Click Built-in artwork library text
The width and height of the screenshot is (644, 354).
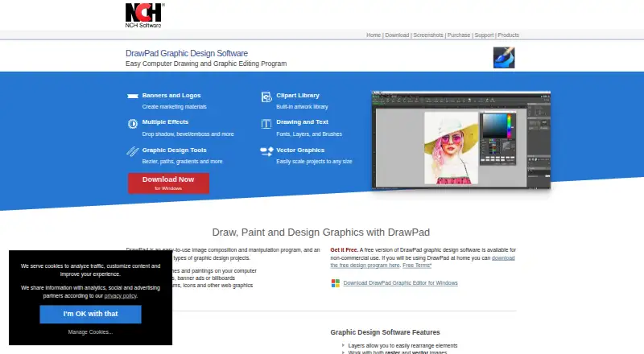[302, 107]
